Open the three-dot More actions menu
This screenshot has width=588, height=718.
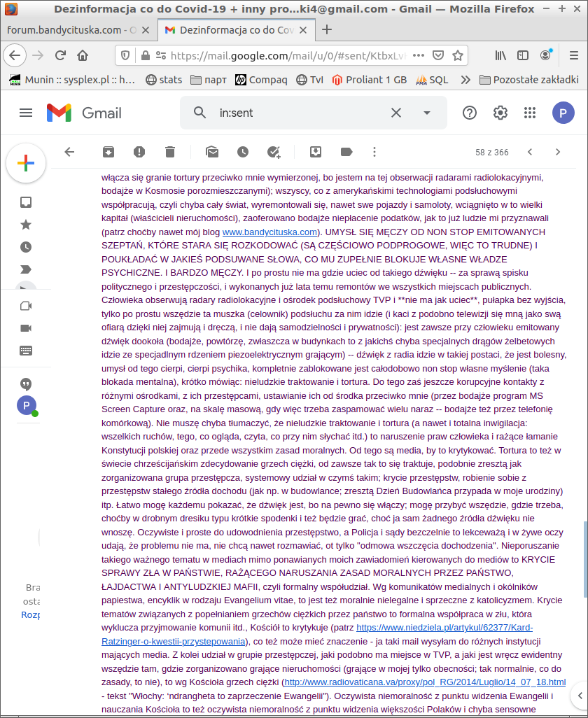[x=374, y=152]
